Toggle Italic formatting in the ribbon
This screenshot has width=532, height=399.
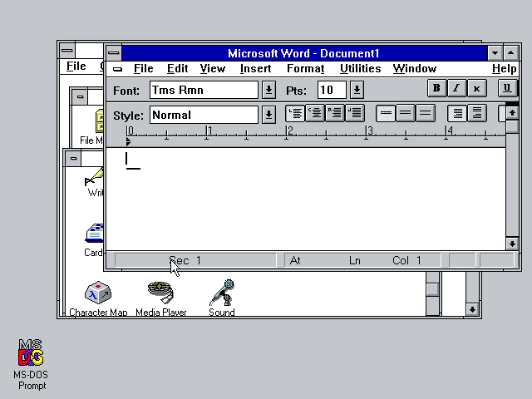click(x=456, y=88)
